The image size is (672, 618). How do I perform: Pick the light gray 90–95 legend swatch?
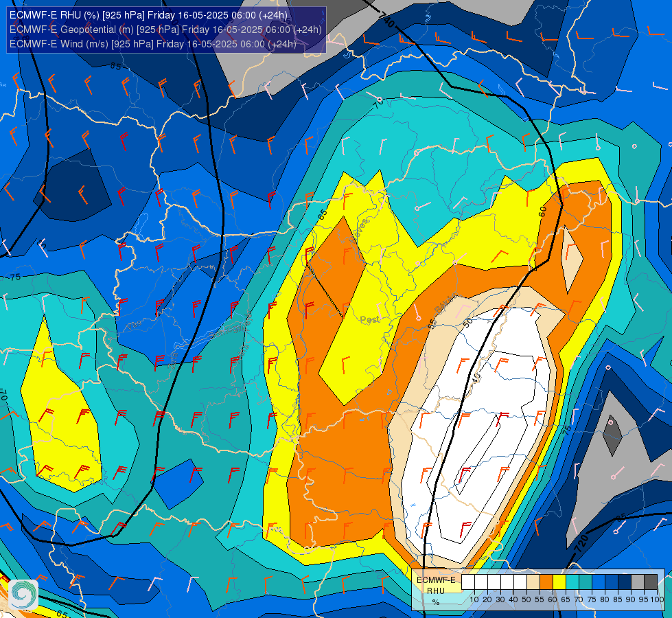638,582
